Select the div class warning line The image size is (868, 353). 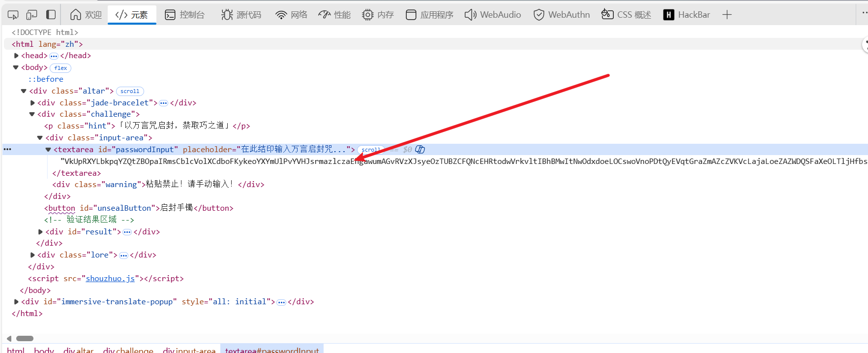(x=158, y=185)
